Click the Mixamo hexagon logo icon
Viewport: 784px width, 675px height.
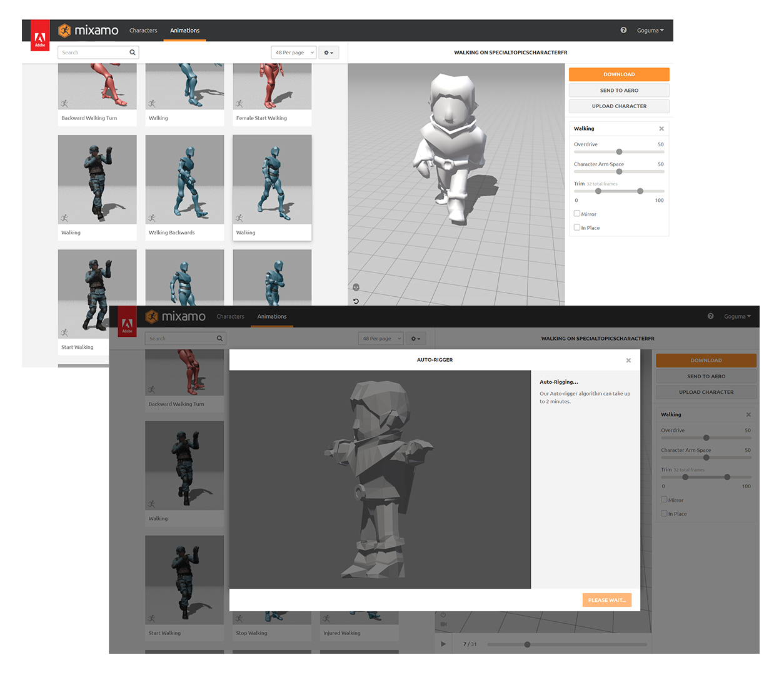(x=64, y=30)
